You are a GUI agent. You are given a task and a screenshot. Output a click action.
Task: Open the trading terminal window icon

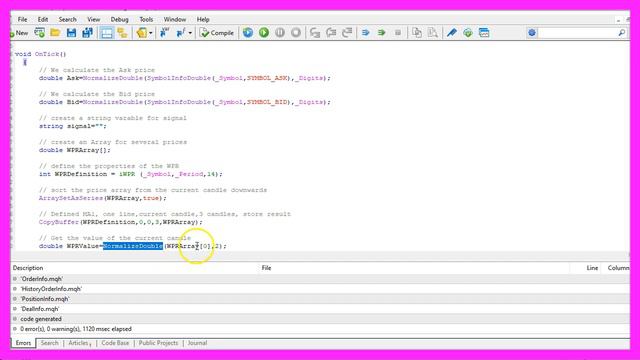pos(484,33)
